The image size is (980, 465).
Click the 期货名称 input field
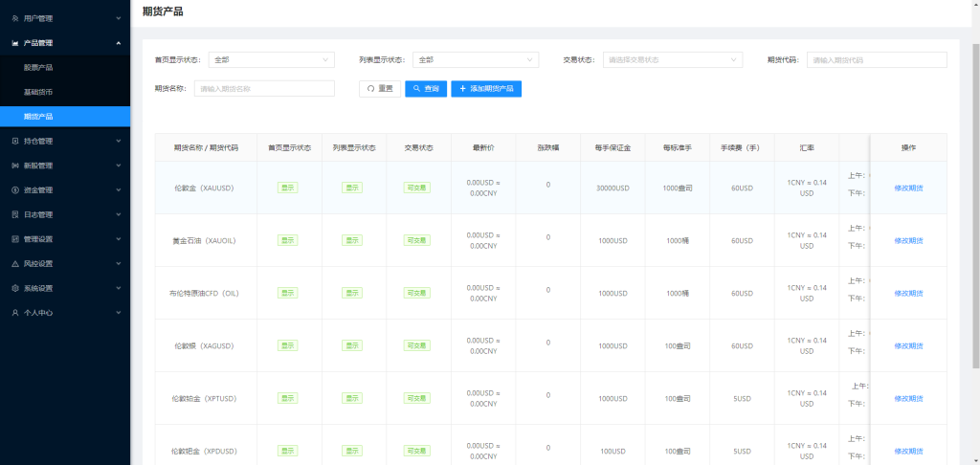264,88
